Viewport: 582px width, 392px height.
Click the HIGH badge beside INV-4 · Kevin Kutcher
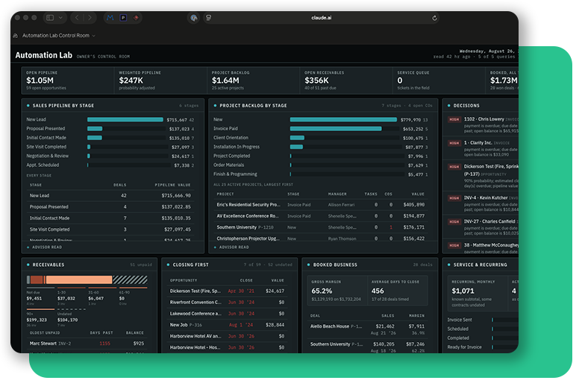click(454, 198)
